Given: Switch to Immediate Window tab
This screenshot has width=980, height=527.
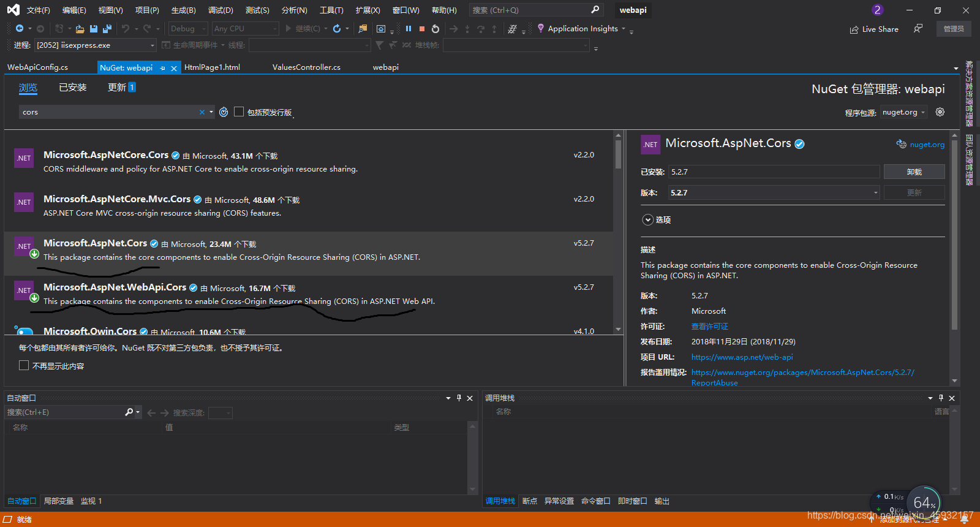Looking at the screenshot, I should 632,501.
